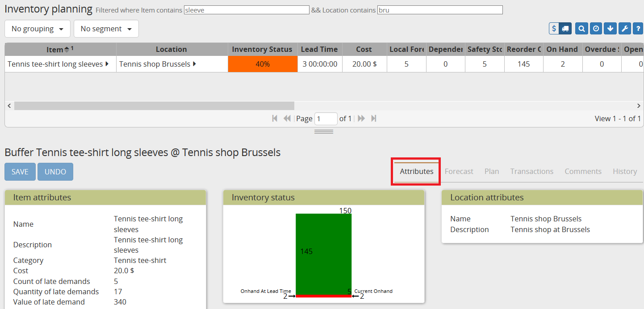
Task: Open the search icon in the toolbar
Action: point(581,28)
